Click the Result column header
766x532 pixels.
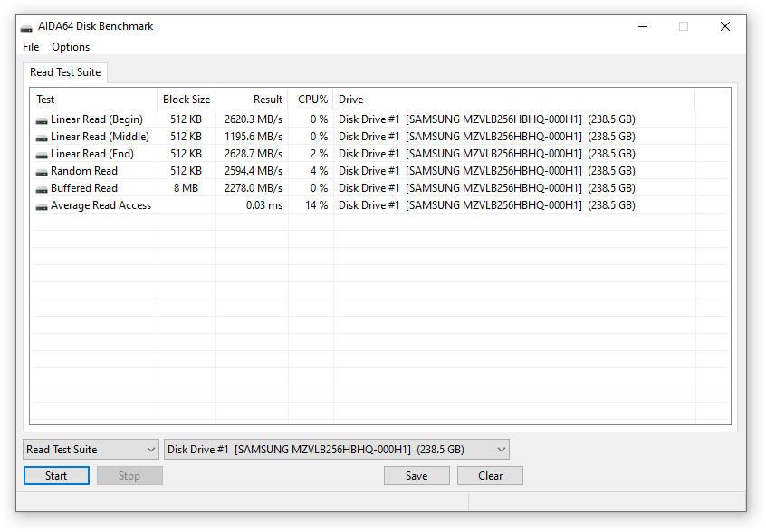click(x=252, y=100)
